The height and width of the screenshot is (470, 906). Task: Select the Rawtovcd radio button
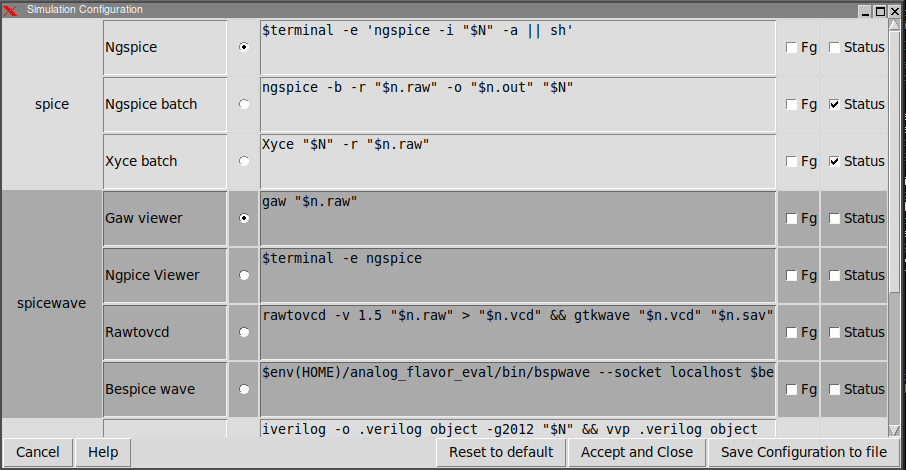[244, 332]
